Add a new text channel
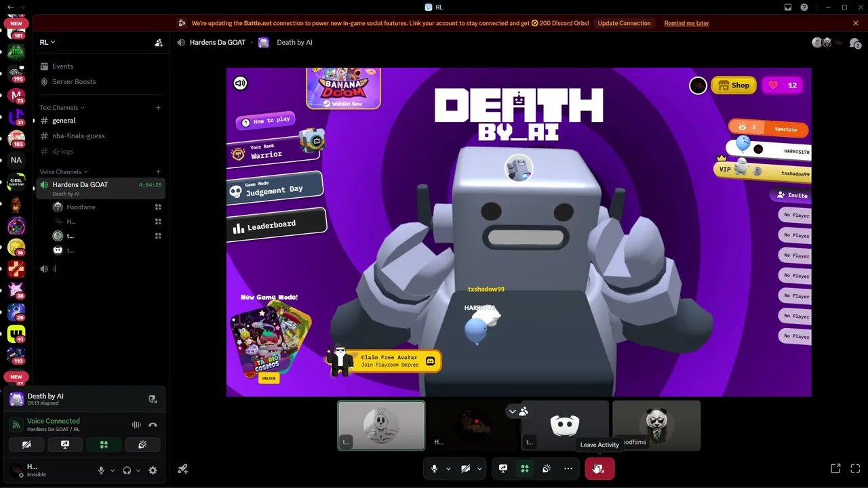The image size is (868, 488). (x=158, y=107)
